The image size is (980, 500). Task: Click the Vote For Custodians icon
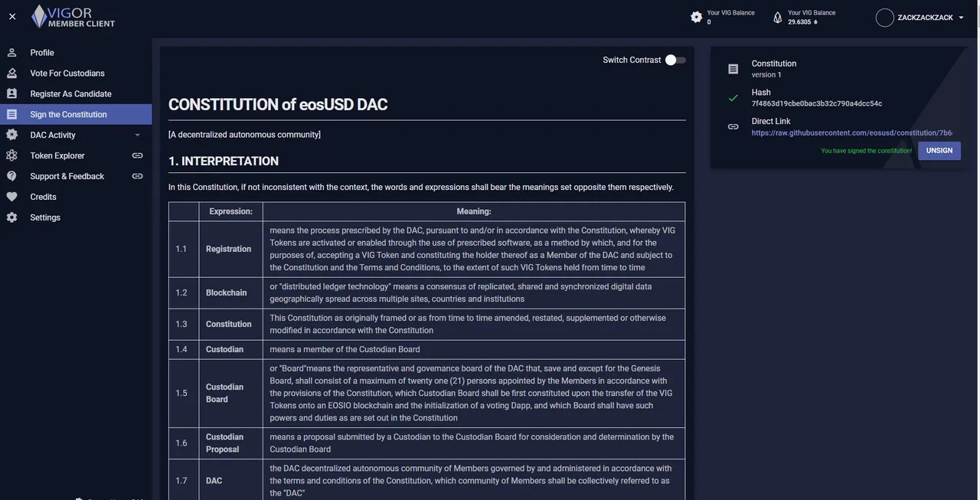pos(11,74)
